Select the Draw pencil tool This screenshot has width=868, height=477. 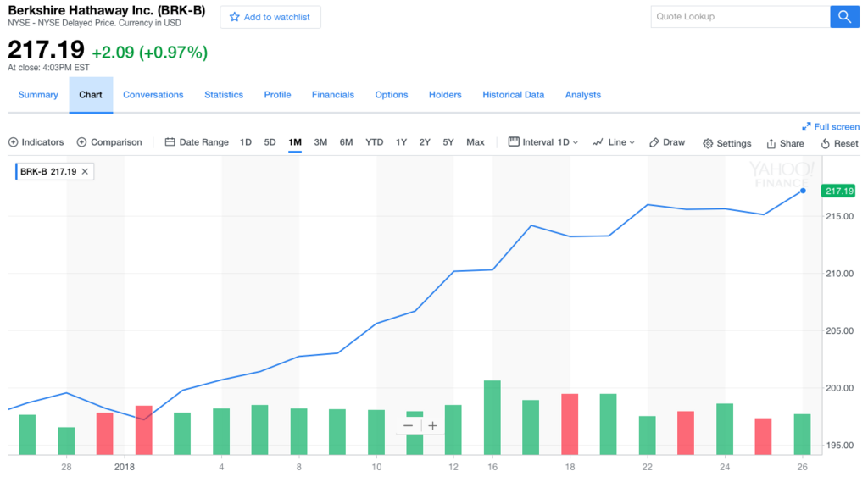tap(654, 142)
